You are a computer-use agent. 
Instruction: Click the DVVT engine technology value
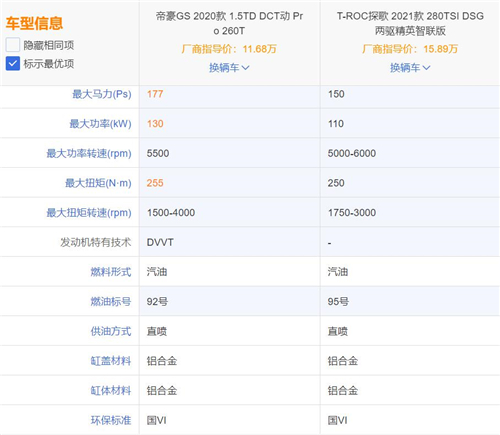click(x=160, y=242)
